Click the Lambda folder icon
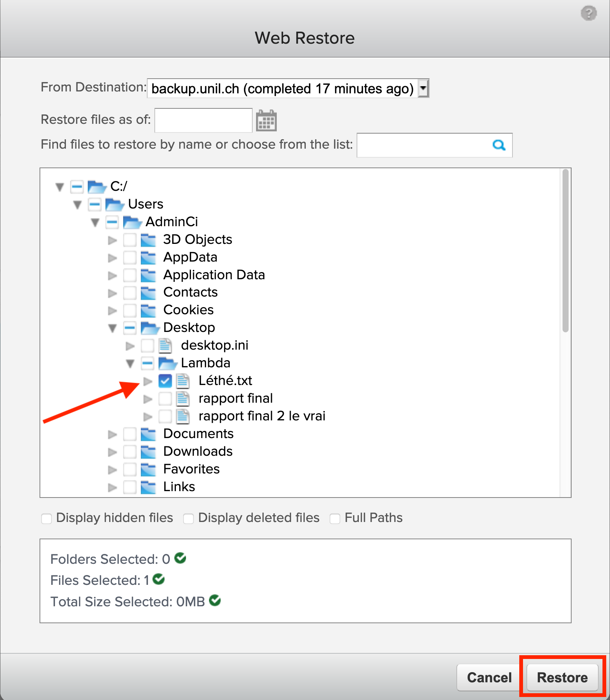 point(167,363)
